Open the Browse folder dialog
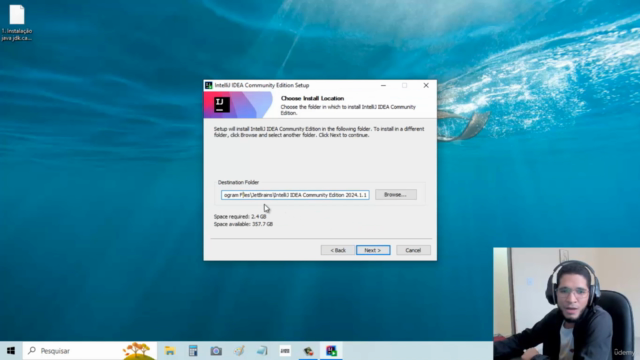 click(396, 195)
